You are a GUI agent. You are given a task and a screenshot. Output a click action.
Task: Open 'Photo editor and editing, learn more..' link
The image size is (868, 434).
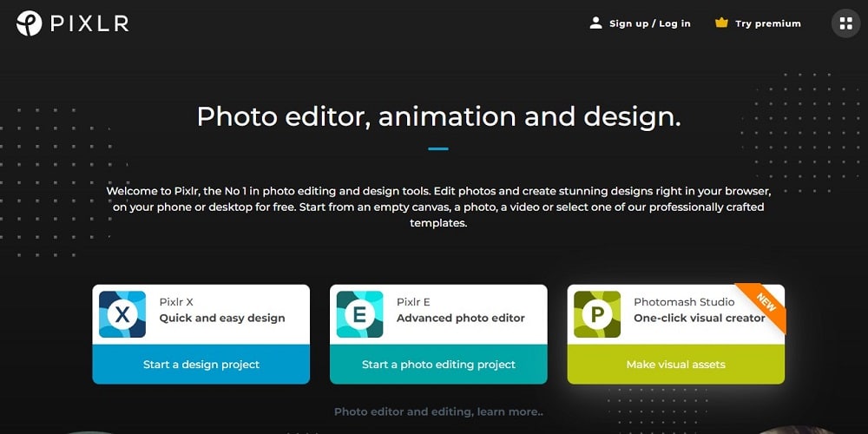(438, 411)
